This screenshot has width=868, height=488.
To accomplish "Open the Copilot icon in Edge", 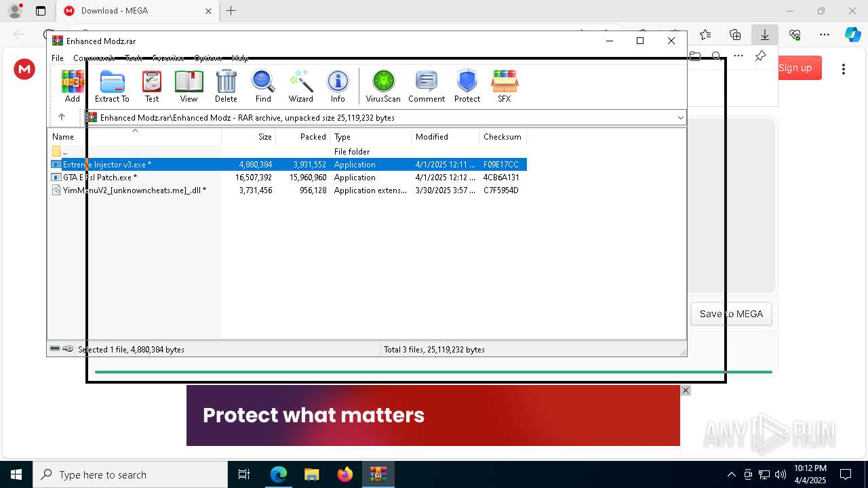I will coord(852,35).
